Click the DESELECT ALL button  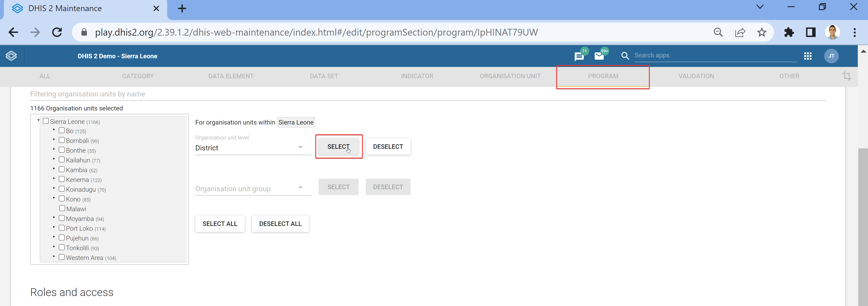click(x=280, y=224)
